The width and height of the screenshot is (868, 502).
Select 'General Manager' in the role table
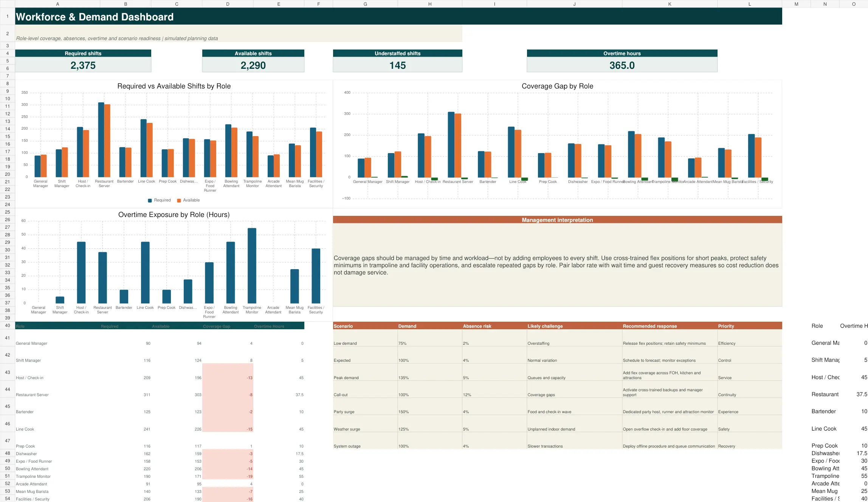57,338
